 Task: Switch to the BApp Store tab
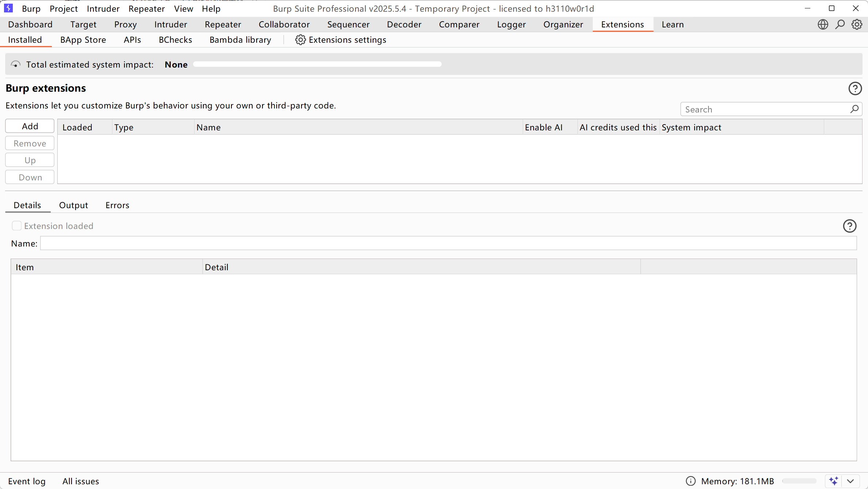point(83,40)
